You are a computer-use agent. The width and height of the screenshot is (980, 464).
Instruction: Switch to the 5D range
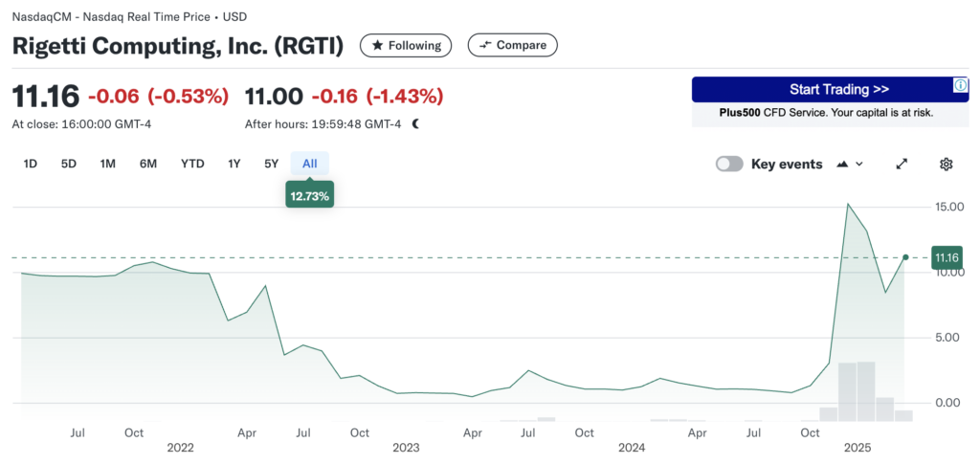coord(69,164)
